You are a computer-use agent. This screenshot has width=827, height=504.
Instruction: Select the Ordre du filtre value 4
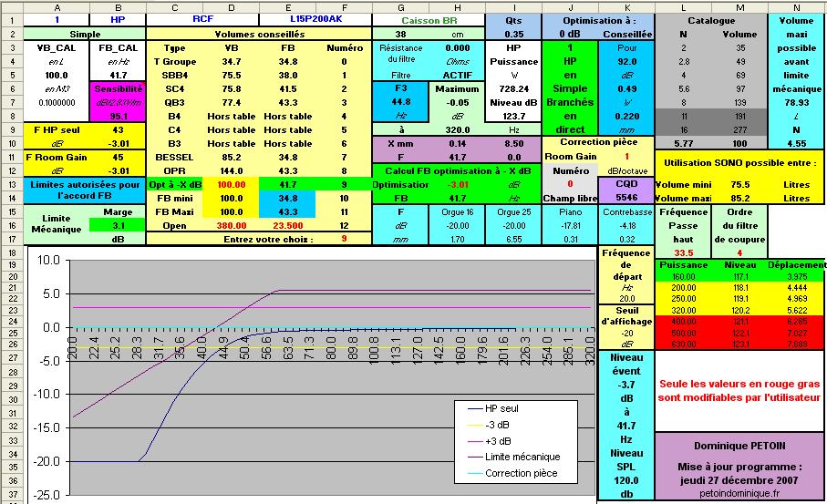pyautogui.click(x=739, y=252)
